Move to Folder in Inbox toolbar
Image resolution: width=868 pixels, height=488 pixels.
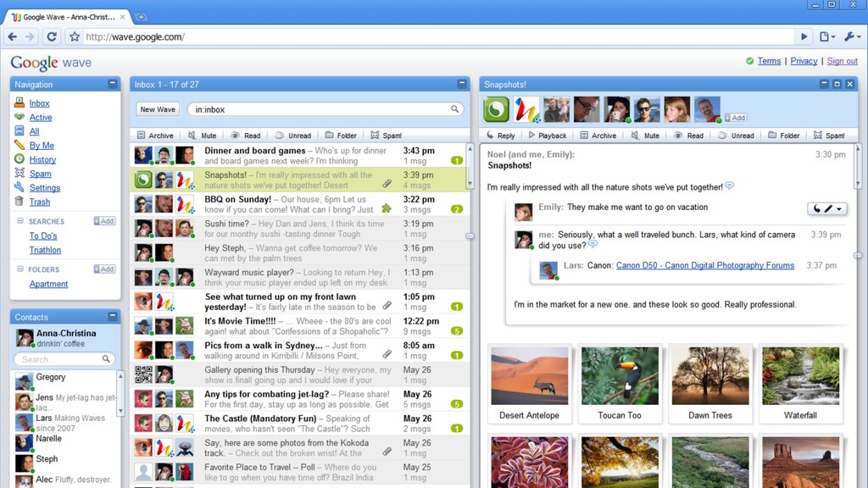point(341,136)
